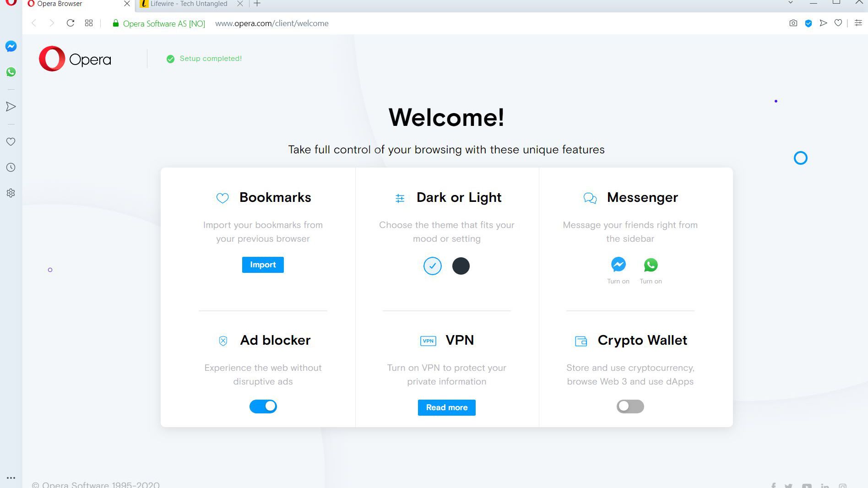
Task: Open a new tab with plus button
Action: tap(257, 4)
